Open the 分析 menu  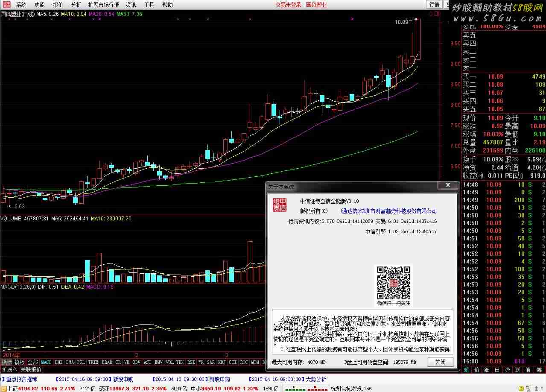click(76, 5)
